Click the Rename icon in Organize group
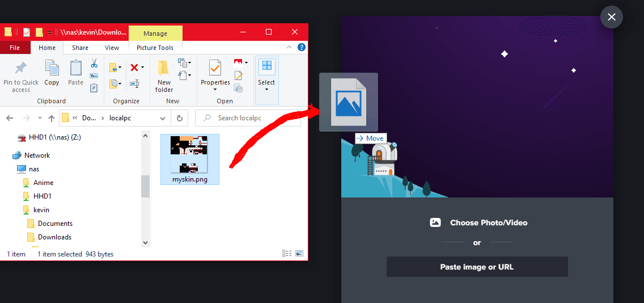 click(x=134, y=84)
